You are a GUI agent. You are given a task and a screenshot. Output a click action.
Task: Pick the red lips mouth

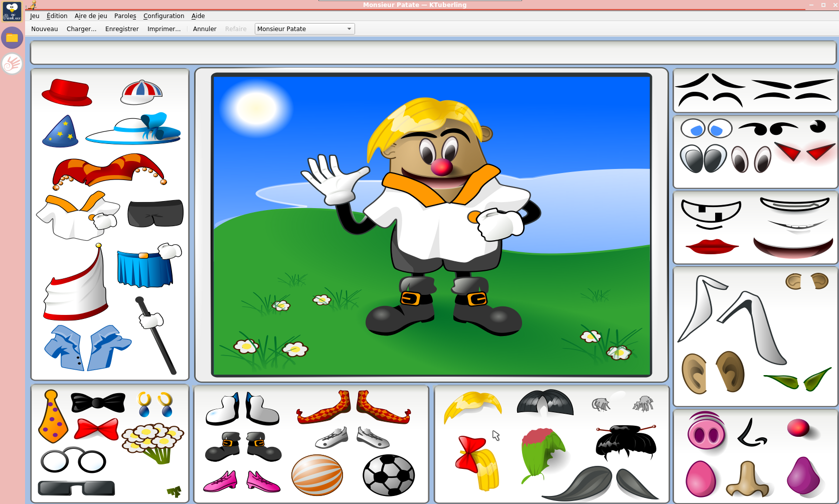(x=712, y=246)
